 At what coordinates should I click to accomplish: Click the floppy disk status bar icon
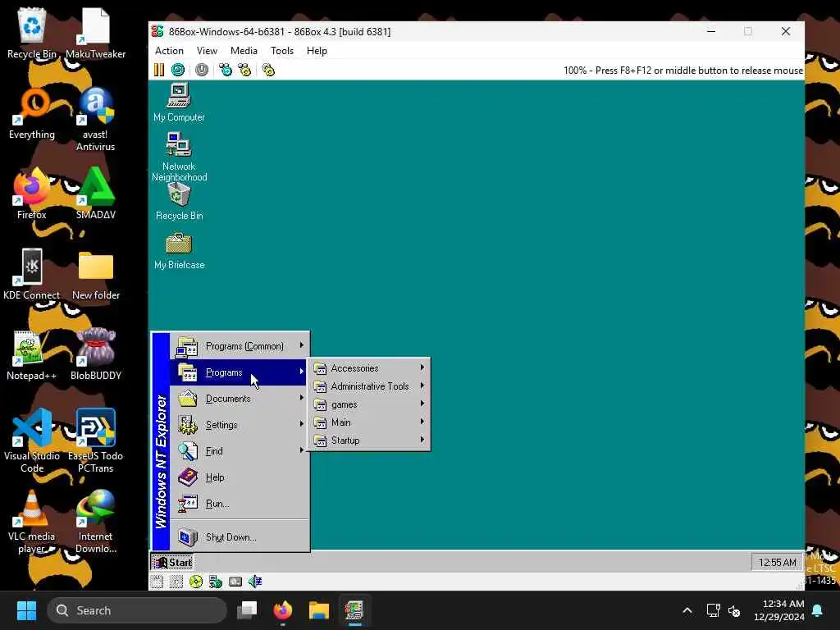pos(157,582)
